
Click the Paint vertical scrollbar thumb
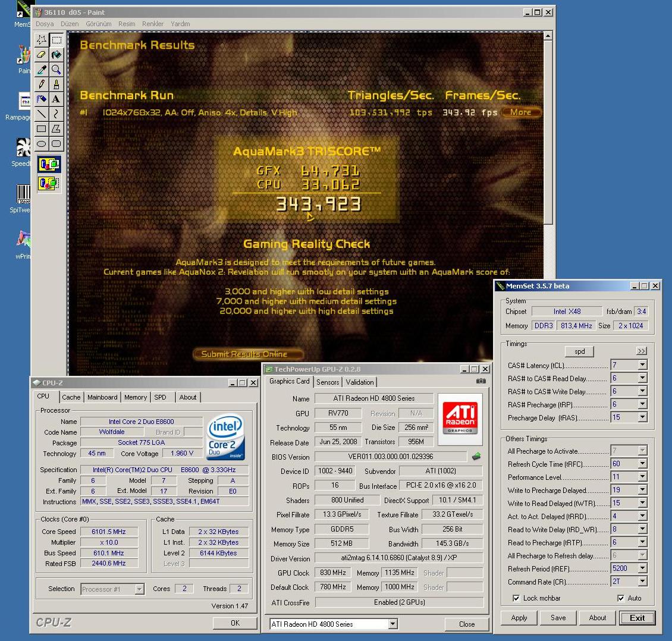click(548, 133)
